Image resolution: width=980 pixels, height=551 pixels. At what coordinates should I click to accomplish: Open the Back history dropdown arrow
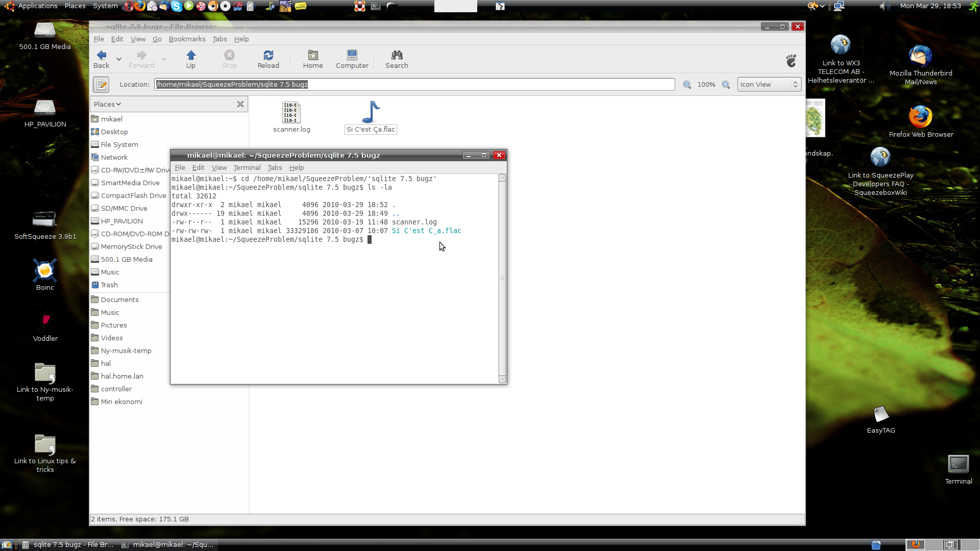119,59
